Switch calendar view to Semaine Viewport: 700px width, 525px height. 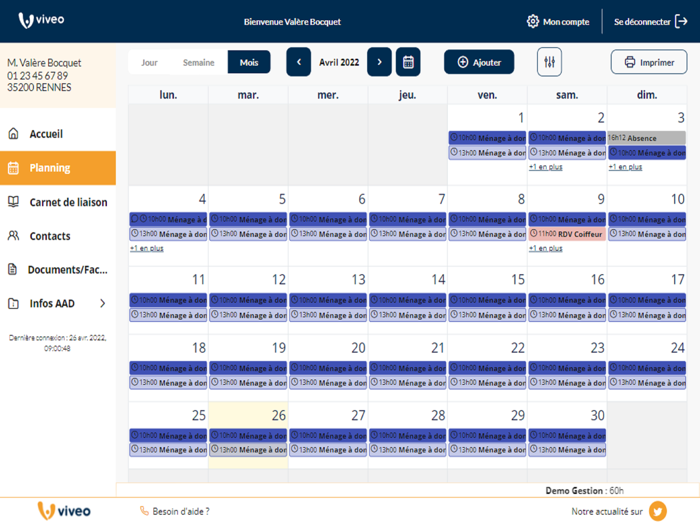[199, 62]
